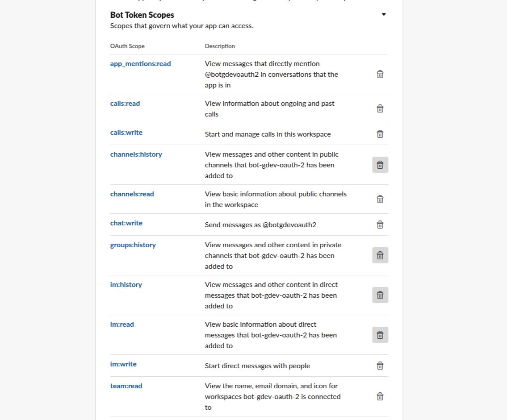Remove the chat:write scope
This screenshot has height=420, width=507.
380,225
